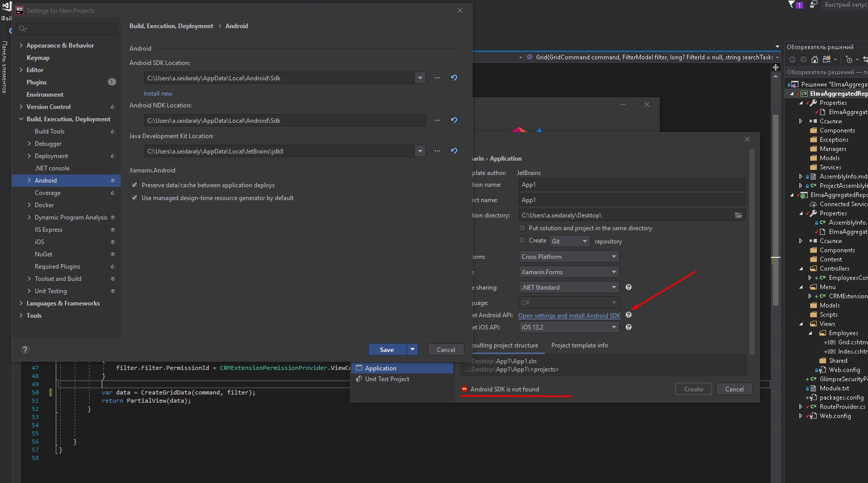The image size is (868, 483).
Task: Click Cancel in new project dialog
Action: click(734, 389)
